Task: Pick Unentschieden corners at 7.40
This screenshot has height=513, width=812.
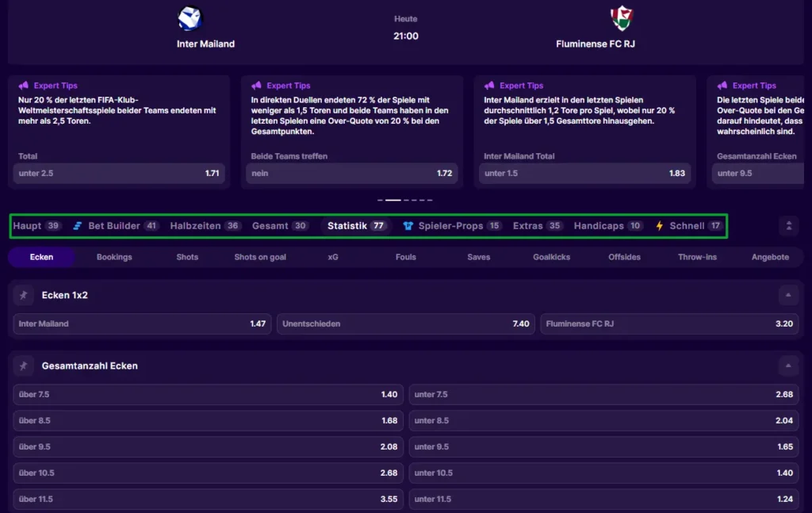Action: (x=405, y=324)
